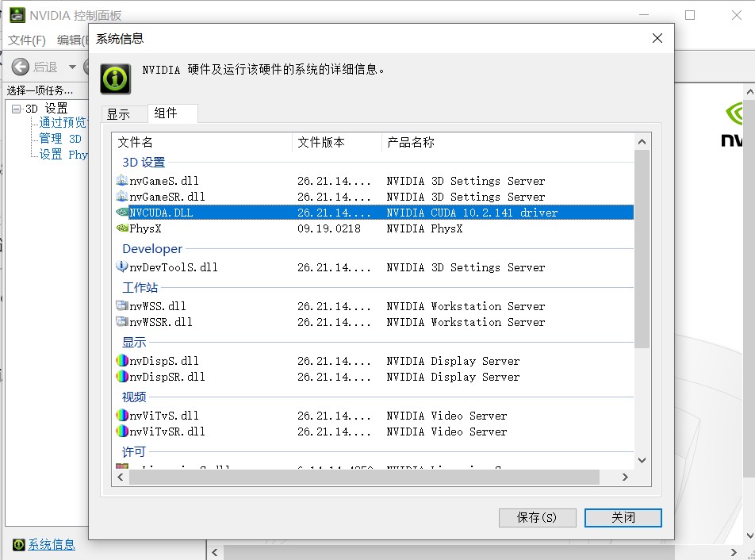Click the 关闭 button
The width and height of the screenshot is (755, 560).
(x=623, y=518)
